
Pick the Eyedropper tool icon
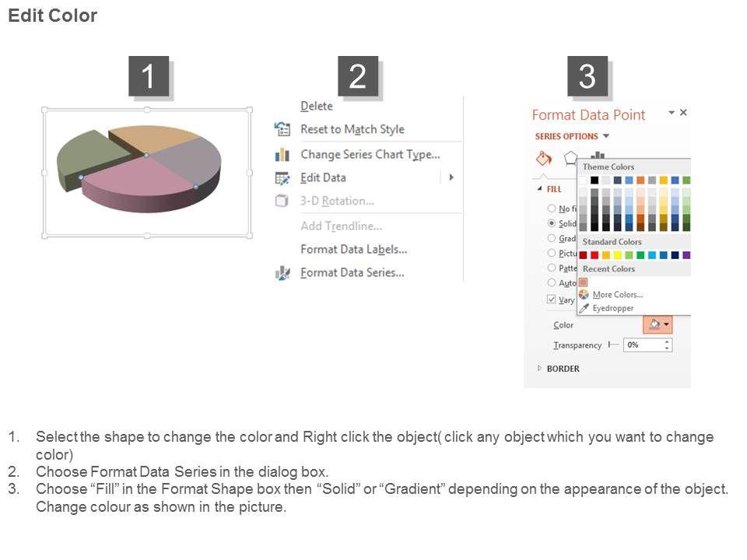pyautogui.click(x=584, y=308)
